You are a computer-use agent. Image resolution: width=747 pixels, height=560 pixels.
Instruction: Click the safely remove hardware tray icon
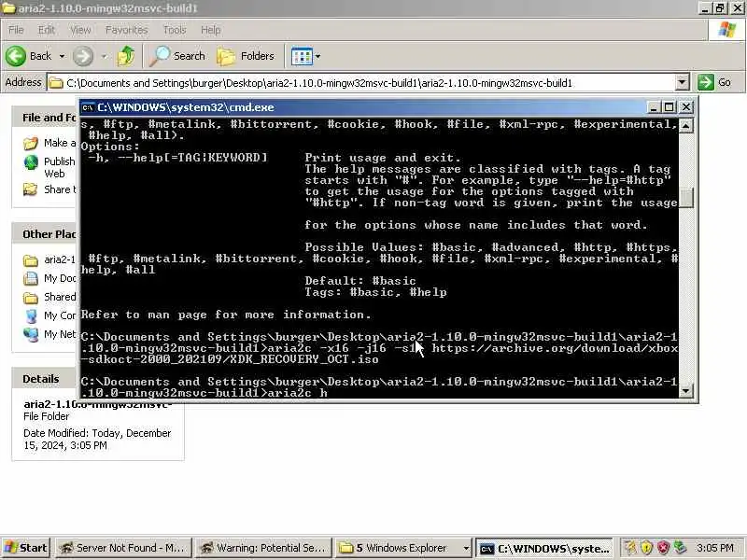(x=679, y=548)
